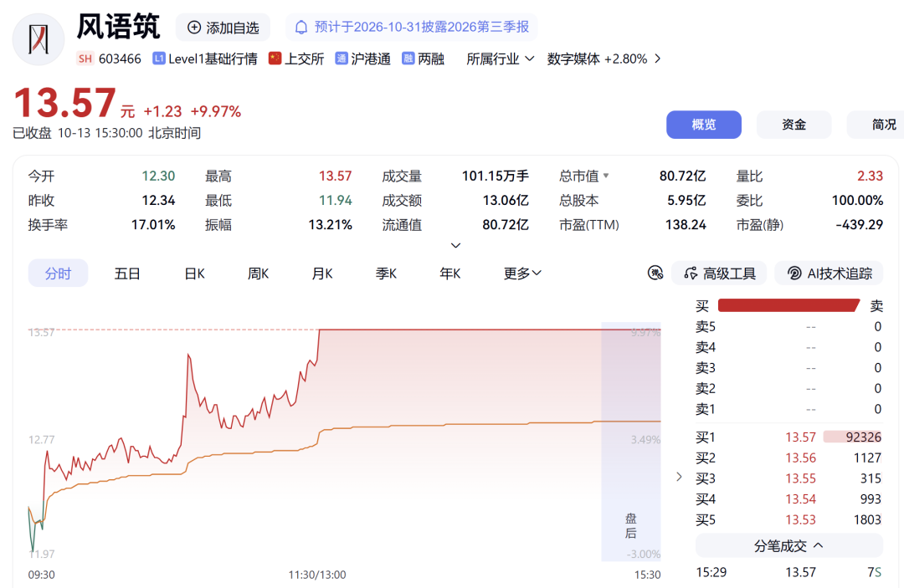Click the 上交所 exchange label
904x588 pixels.
305,59
